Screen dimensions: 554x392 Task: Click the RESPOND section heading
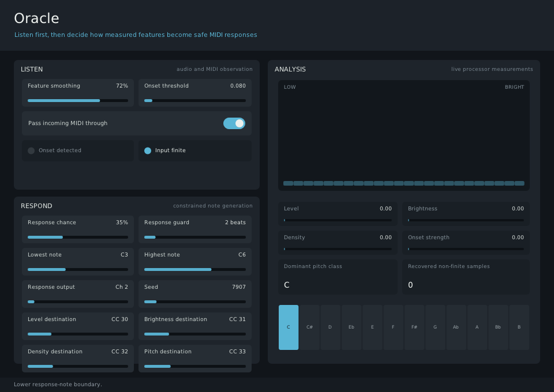coord(36,206)
